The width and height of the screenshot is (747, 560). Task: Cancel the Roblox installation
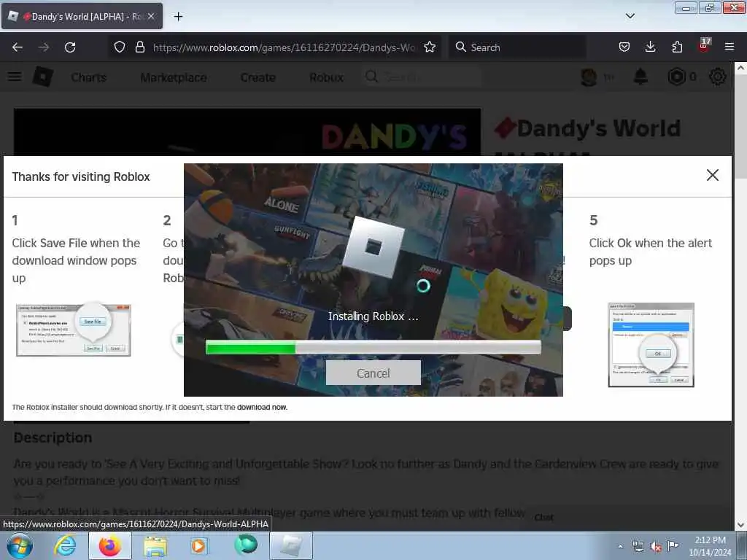pos(373,373)
